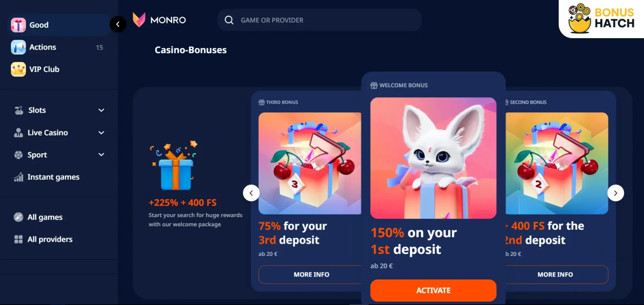The image size is (644, 305).
Task: Open the Bonus Hatch logo
Action: pos(601,18)
